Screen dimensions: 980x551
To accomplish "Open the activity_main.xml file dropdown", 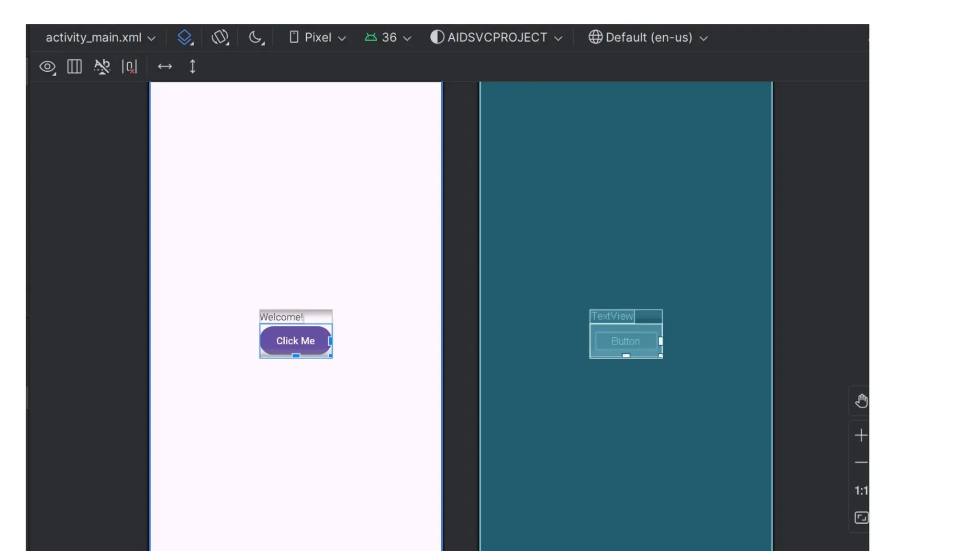I will tap(100, 37).
